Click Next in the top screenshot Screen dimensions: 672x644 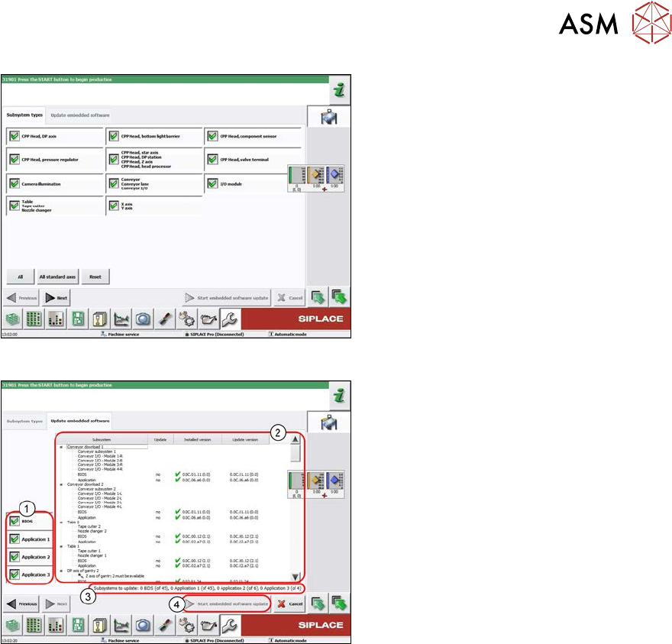click(57, 298)
